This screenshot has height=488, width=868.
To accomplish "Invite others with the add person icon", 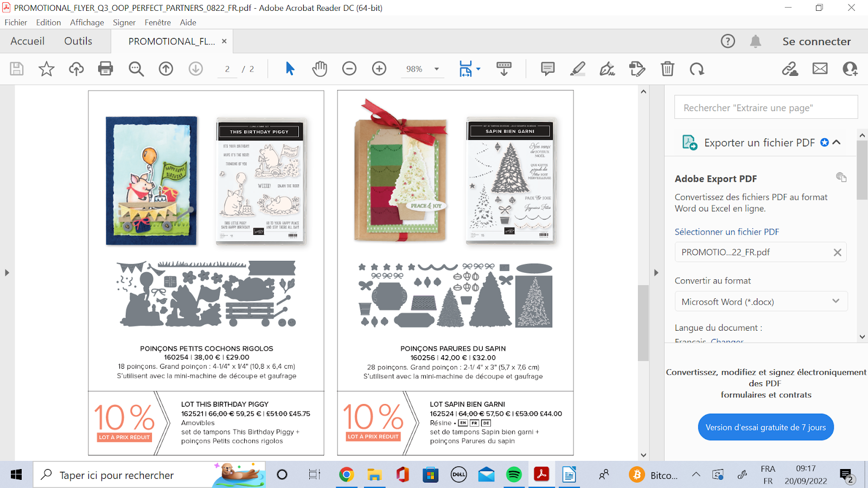I will (850, 69).
